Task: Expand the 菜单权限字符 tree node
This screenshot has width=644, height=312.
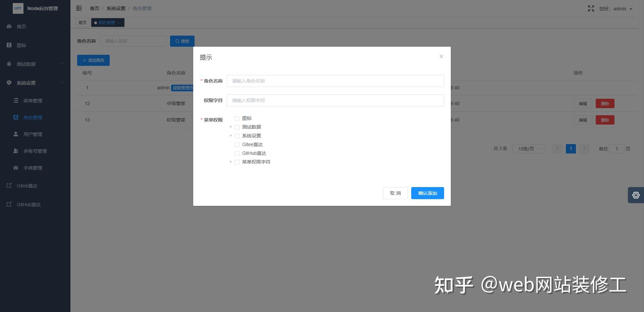Action: (231, 162)
